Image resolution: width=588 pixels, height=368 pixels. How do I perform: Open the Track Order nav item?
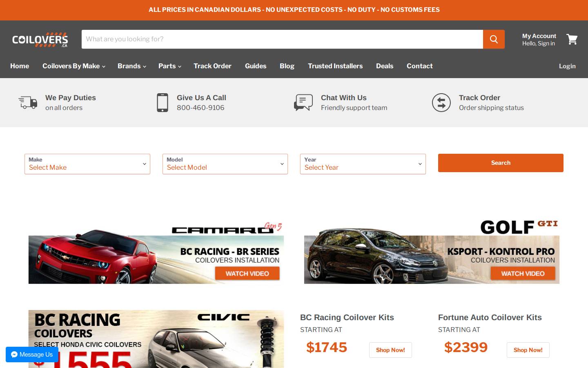pyautogui.click(x=212, y=66)
